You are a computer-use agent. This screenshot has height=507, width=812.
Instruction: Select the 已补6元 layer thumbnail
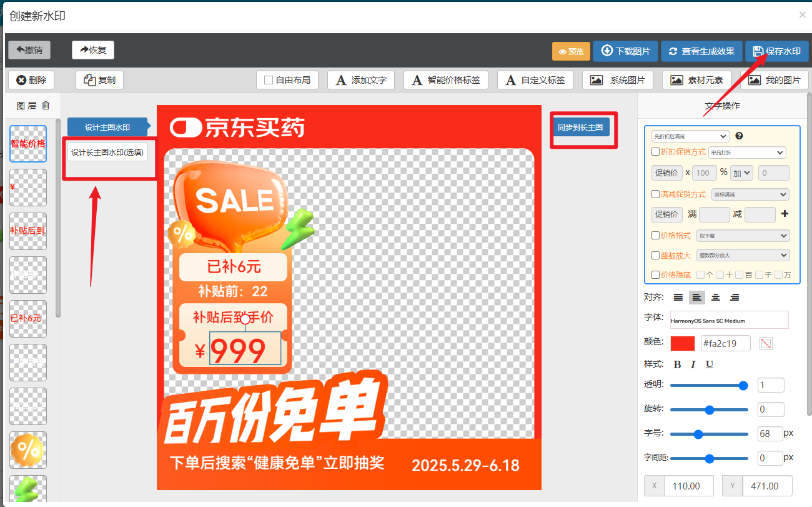click(x=28, y=318)
